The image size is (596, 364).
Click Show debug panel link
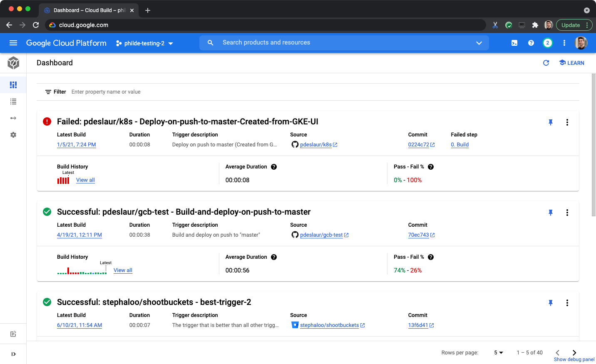pyautogui.click(x=574, y=359)
